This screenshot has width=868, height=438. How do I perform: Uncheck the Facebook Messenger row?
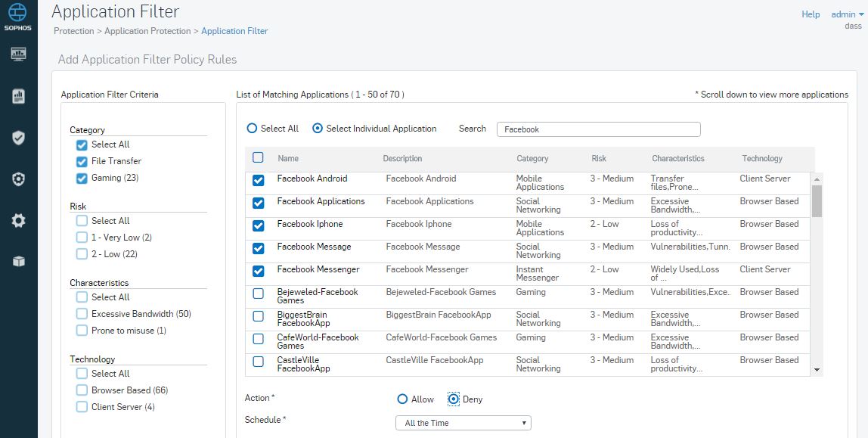(258, 272)
